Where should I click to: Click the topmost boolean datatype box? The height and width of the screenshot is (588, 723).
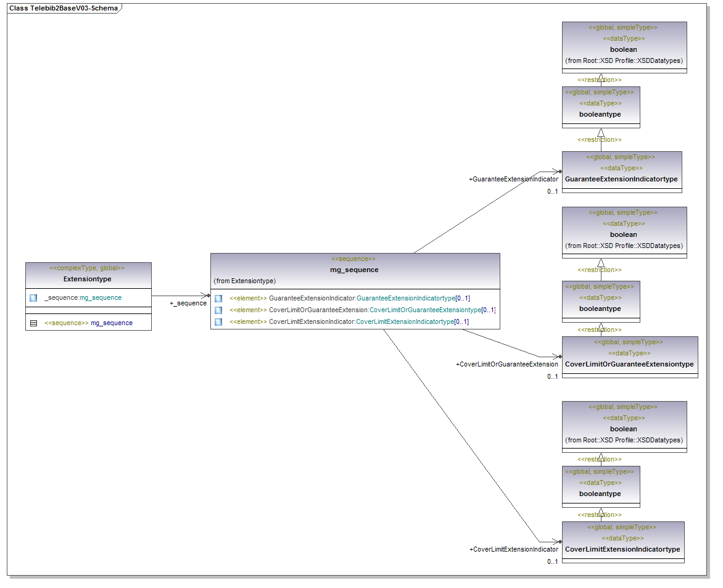pyautogui.click(x=624, y=48)
